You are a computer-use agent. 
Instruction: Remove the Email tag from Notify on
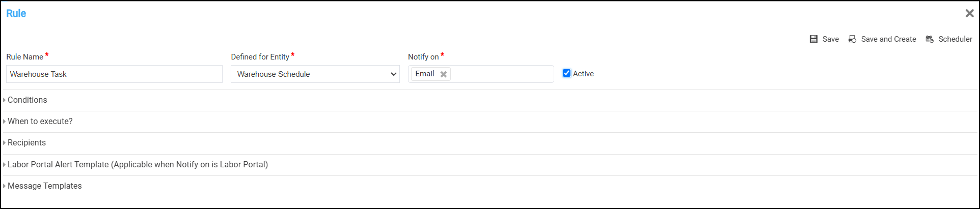pyautogui.click(x=444, y=74)
